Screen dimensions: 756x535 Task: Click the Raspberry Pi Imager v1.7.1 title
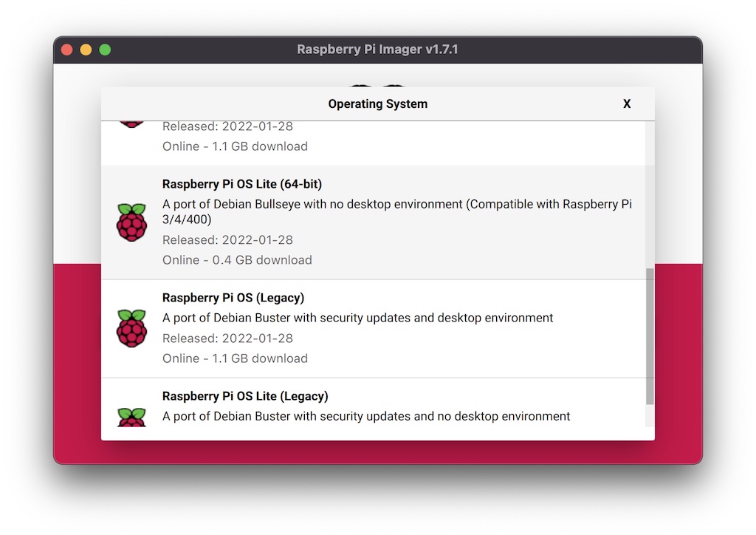point(377,50)
